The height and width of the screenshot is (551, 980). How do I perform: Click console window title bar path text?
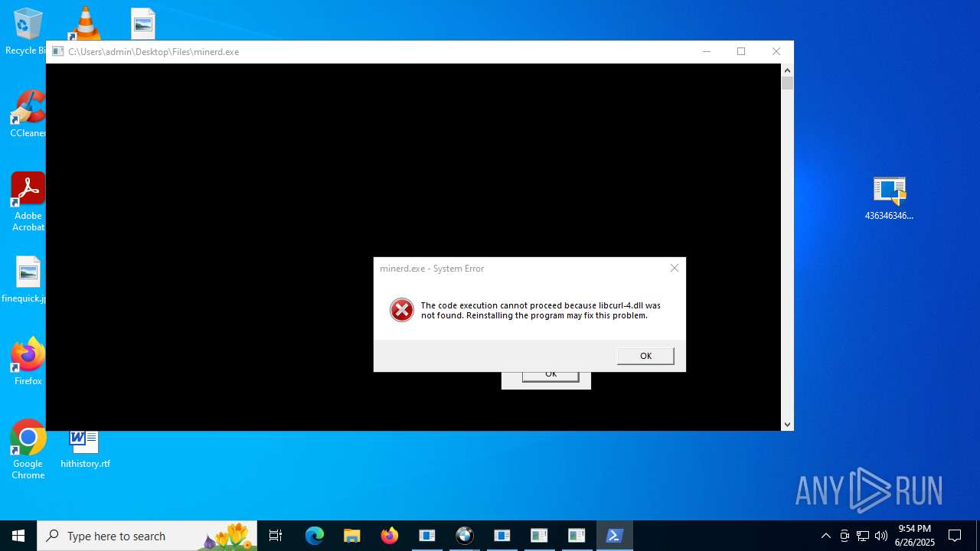point(153,52)
